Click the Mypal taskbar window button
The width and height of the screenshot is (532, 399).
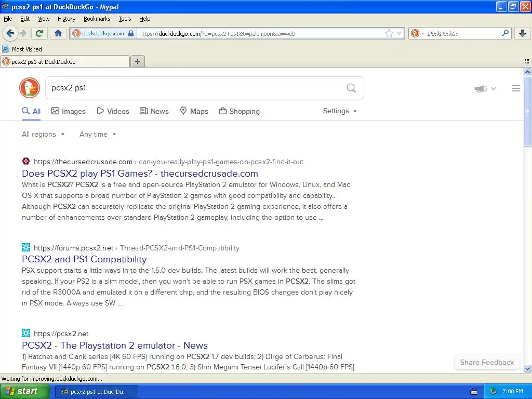coord(96,392)
